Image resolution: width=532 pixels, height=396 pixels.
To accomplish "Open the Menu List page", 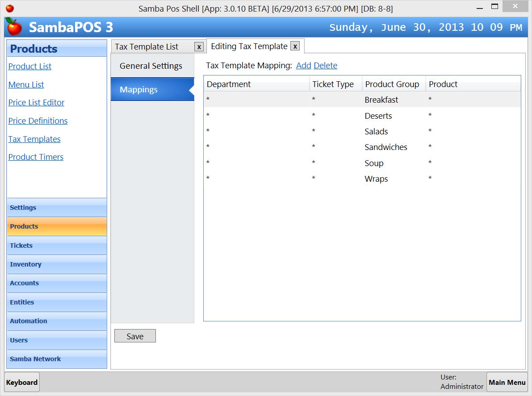I will [26, 84].
